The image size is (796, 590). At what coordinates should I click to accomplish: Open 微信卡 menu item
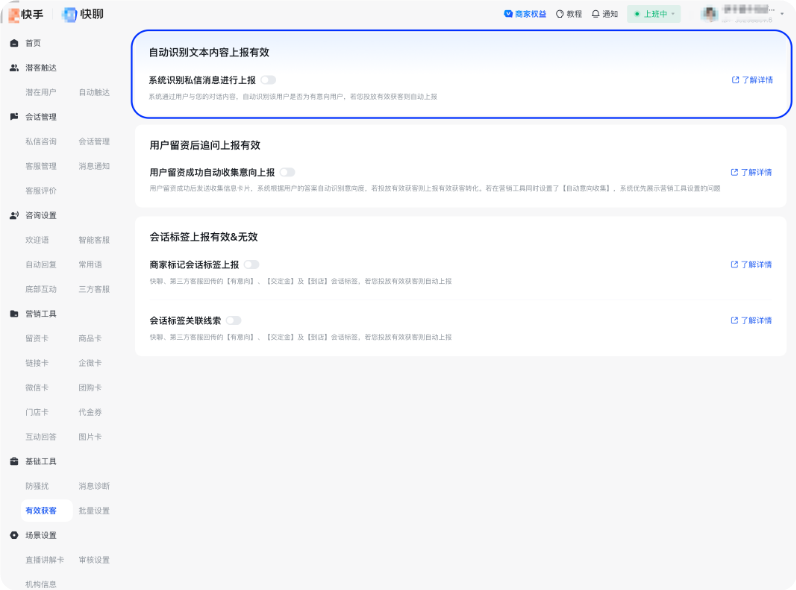pos(38,388)
